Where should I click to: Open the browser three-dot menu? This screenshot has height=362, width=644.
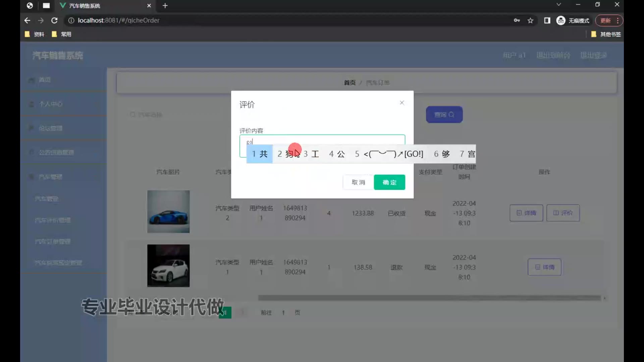tap(618, 20)
